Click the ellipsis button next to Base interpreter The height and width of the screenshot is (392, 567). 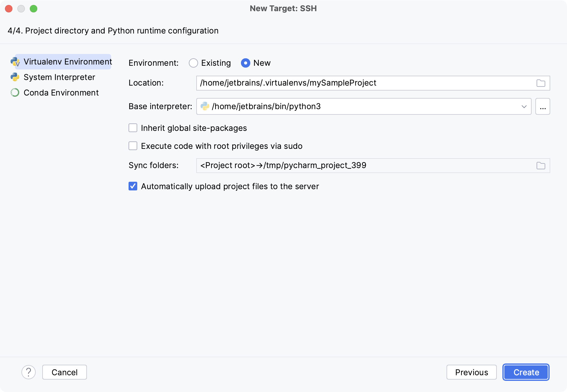click(x=542, y=106)
